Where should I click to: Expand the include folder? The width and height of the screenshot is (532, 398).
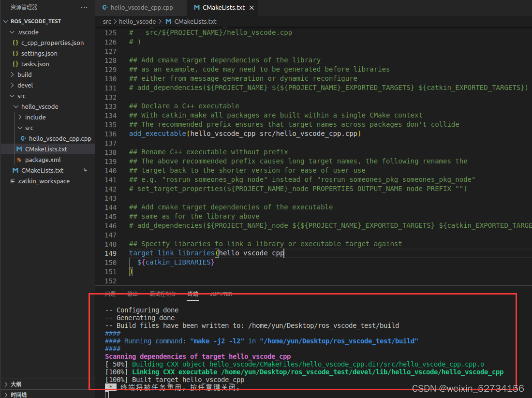[x=35, y=117]
